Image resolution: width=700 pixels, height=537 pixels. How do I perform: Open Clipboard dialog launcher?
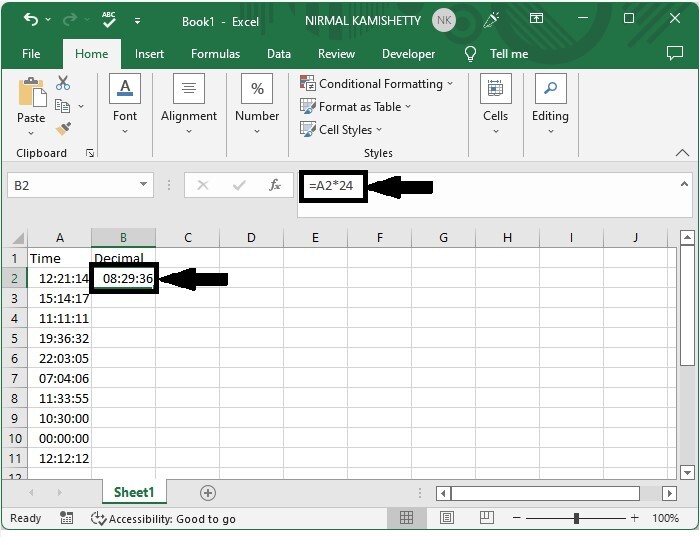coord(90,153)
